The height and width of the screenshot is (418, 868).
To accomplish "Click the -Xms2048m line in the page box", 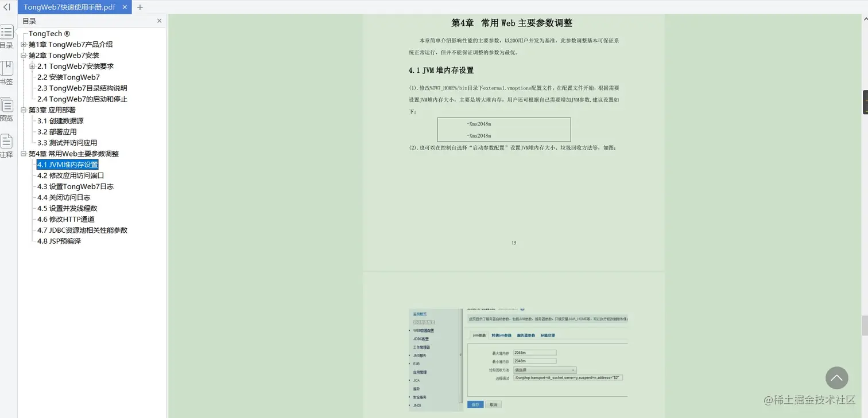I will tap(479, 124).
